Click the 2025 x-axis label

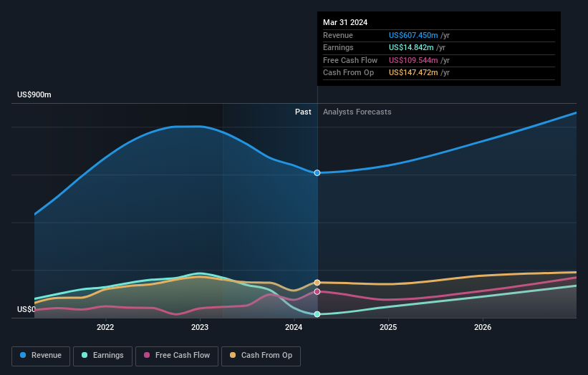pyautogui.click(x=388, y=327)
